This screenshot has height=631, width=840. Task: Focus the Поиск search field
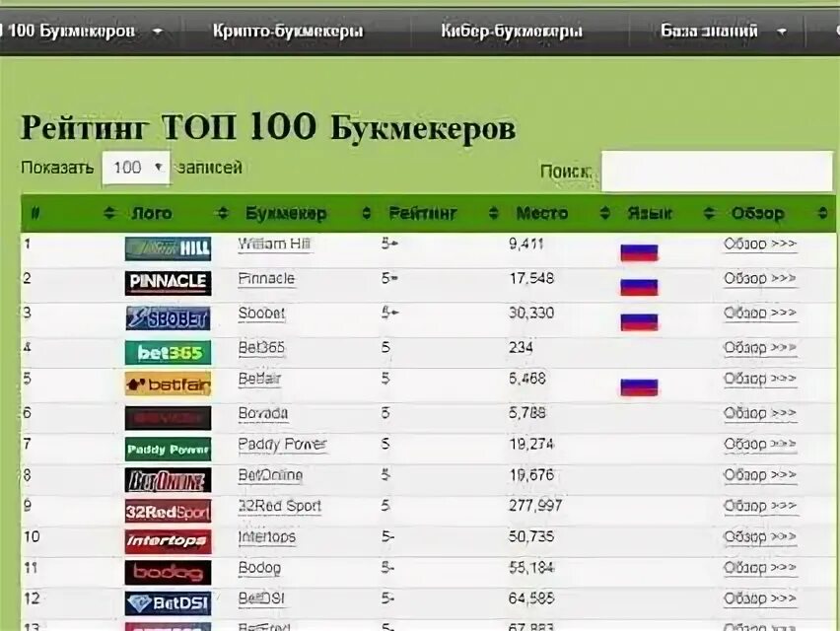click(717, 171)
